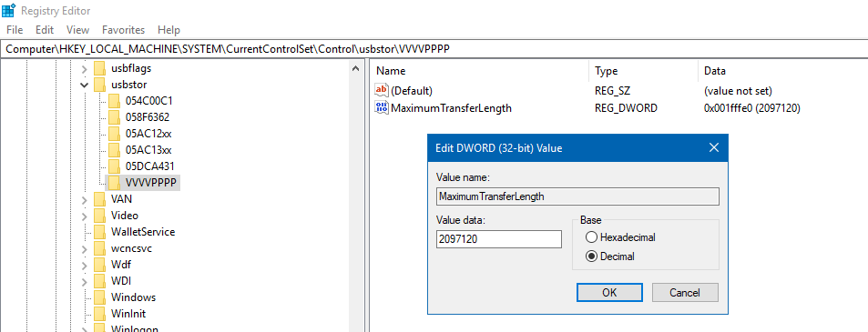
Task: Select the Windows folder icon
Action: point(99,297)
